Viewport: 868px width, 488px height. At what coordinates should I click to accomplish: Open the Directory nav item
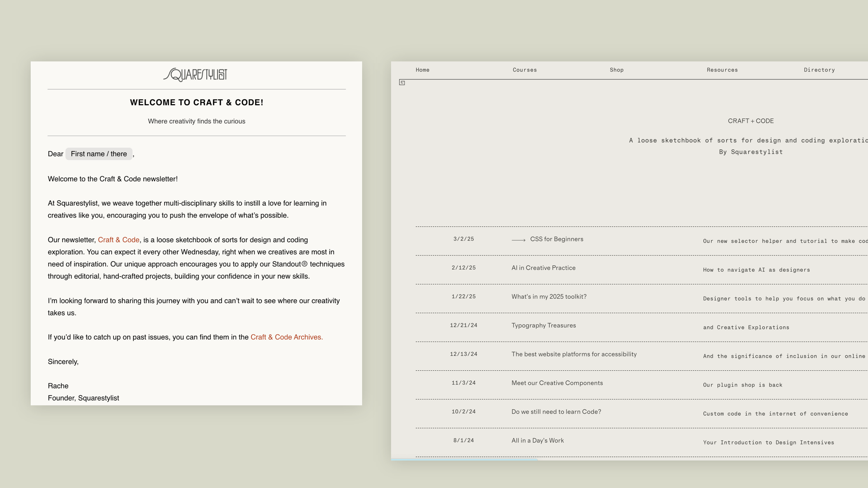pos(819,70)
